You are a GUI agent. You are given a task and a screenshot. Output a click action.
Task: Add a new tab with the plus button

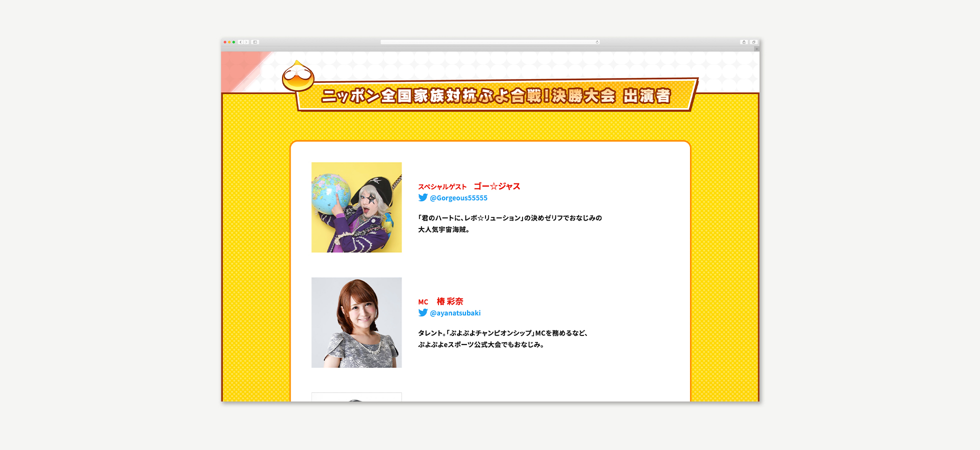(756, 49)
